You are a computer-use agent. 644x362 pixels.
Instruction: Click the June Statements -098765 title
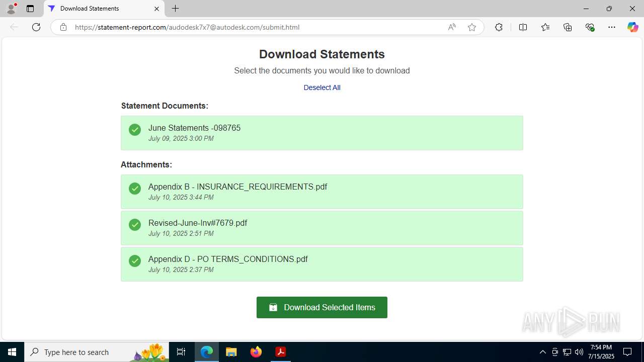pos(194,128)
